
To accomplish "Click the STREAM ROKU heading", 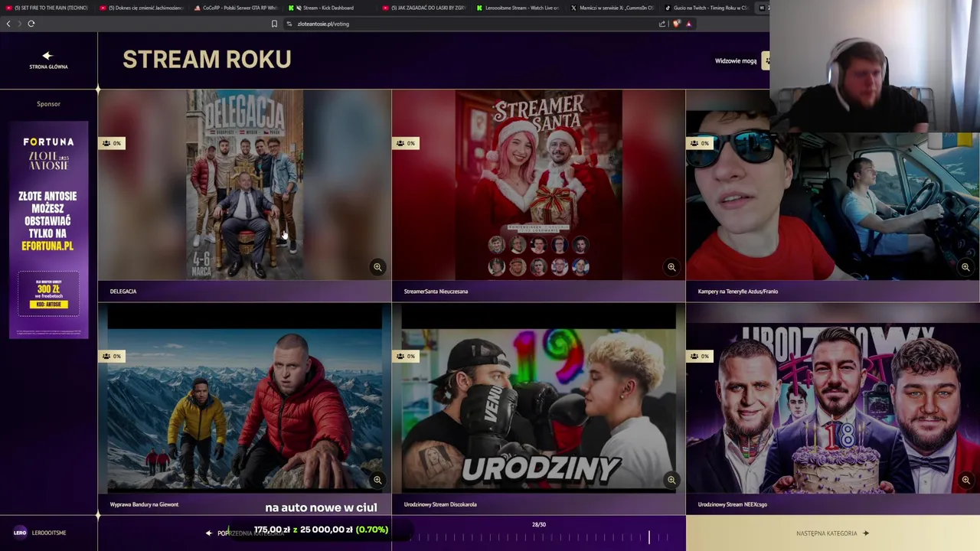I will (x=207, y=60).
